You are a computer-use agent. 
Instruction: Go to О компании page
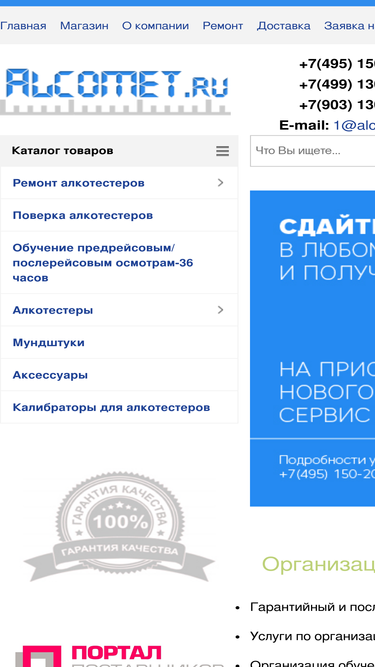156,26
